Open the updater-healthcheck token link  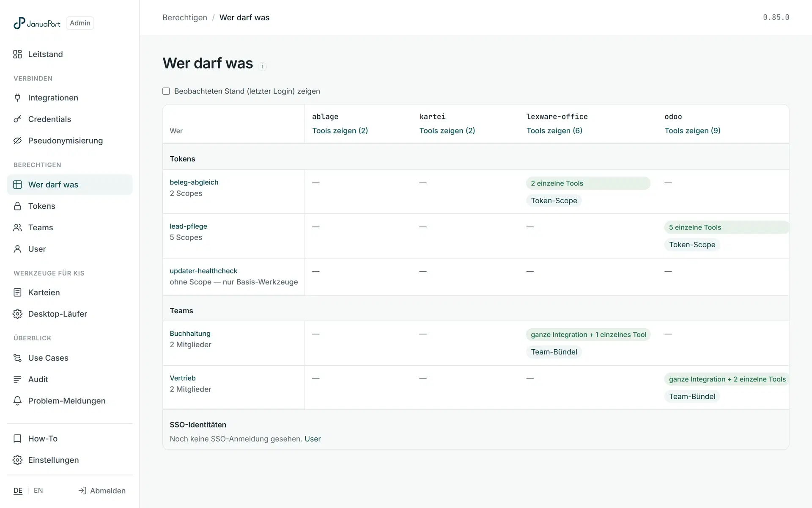[x=203, y=271]
